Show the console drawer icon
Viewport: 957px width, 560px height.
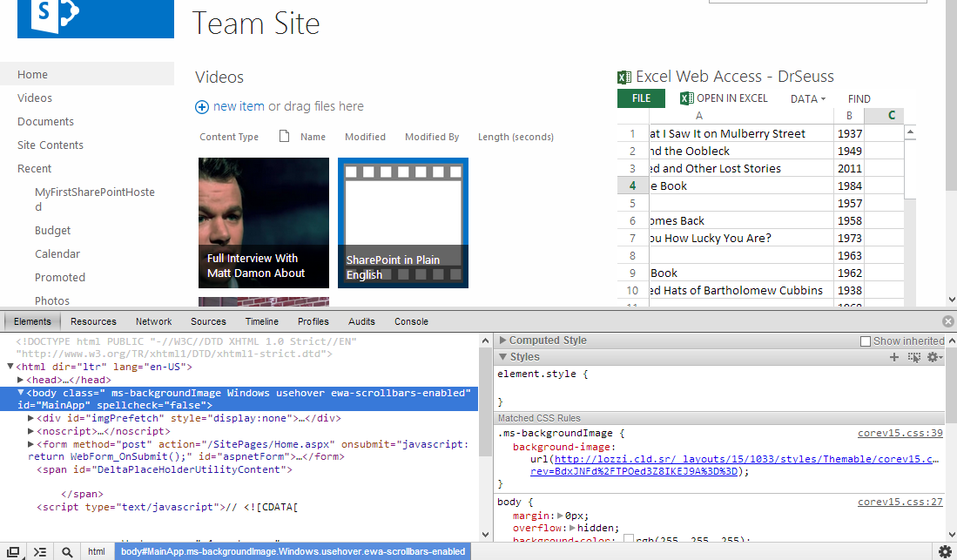click(40, 551)
